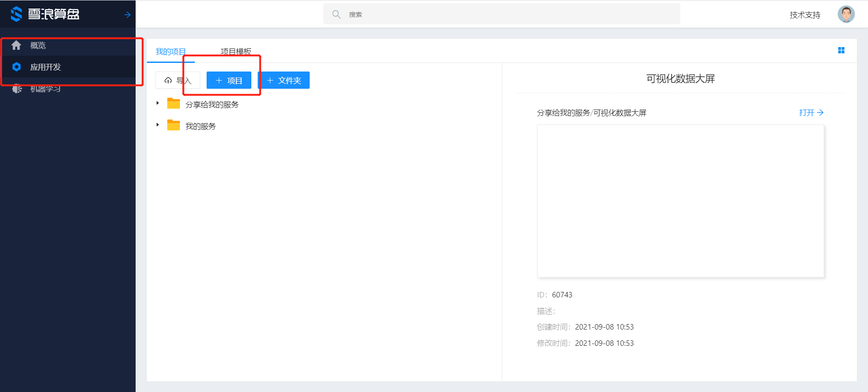
Task: Open the project via 打开 link
Action: (811, 113)
